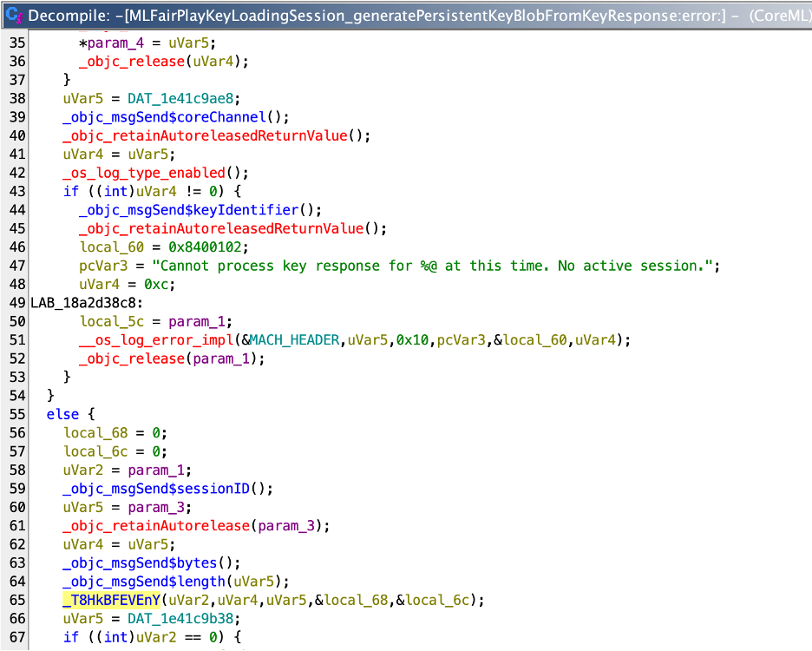The height and width of the screenshot is (651, 812).
Task: Click the else keyword on line 55
Action: (x=62, y=414)
